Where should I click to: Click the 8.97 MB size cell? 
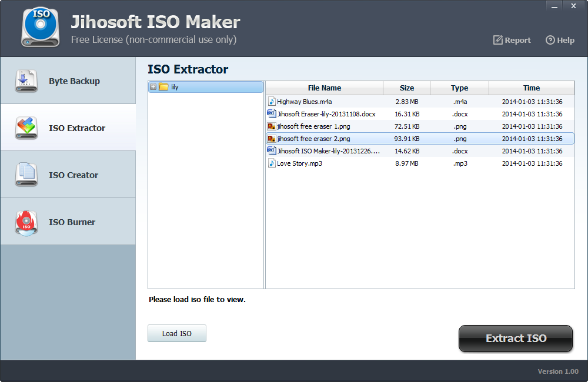(407, 163)
